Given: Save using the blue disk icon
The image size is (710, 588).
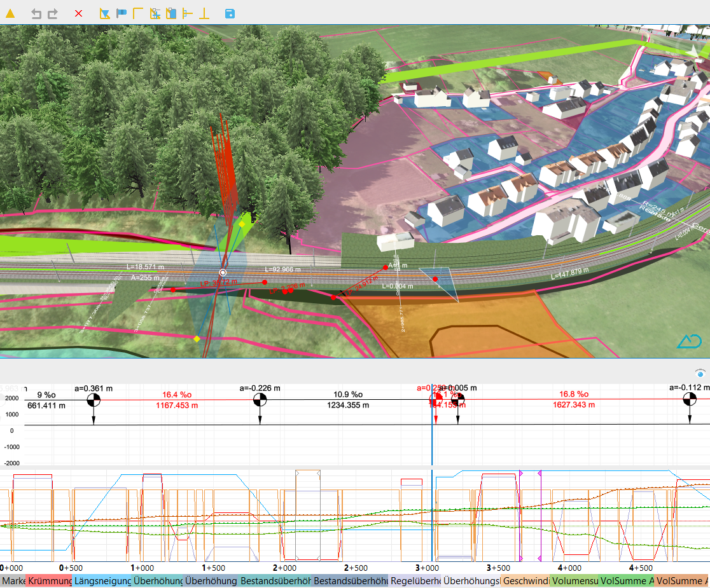Looking at the screenshot, I should pos(230,13).
